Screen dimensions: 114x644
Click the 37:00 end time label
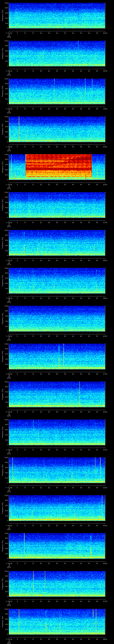point(105,223)
